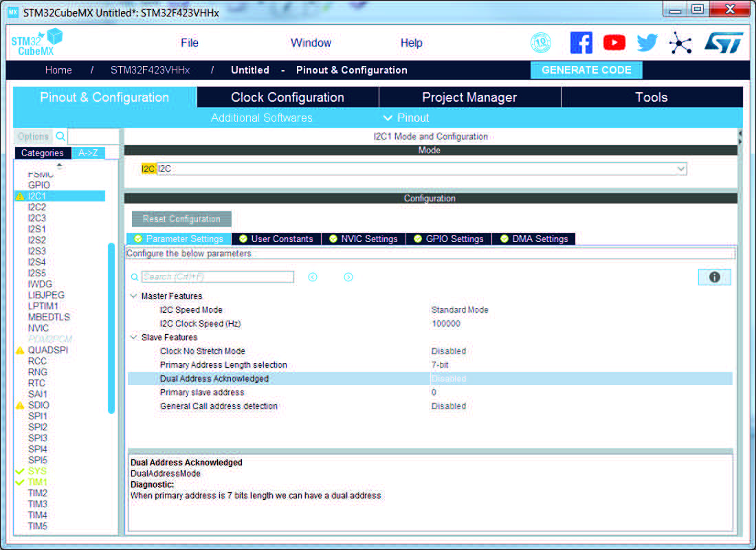Select RCC in peripheral list

[x=37, y=362]
